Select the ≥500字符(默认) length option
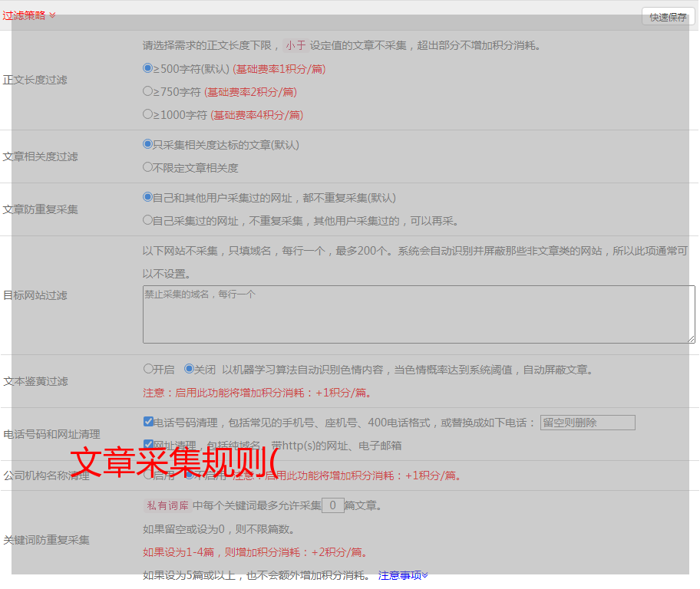The width and height of the screenshot is (700, 589). (x=148, y=68)
